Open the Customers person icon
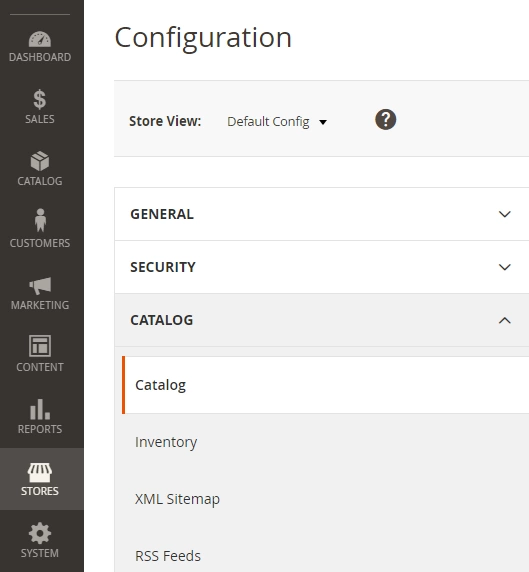Viewport: 529px width, 572px height. pos(40,220)
